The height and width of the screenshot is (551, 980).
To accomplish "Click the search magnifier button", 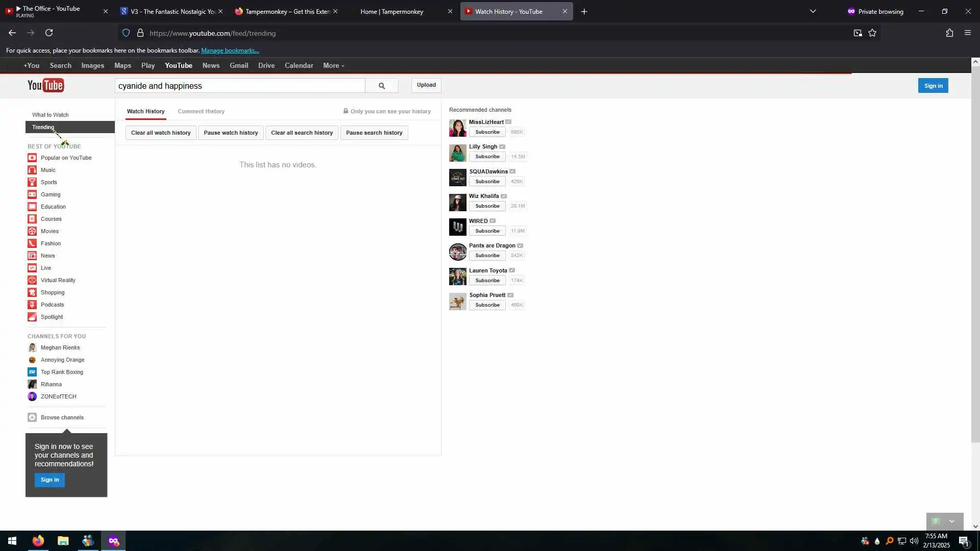I will (x=381, y=86).
